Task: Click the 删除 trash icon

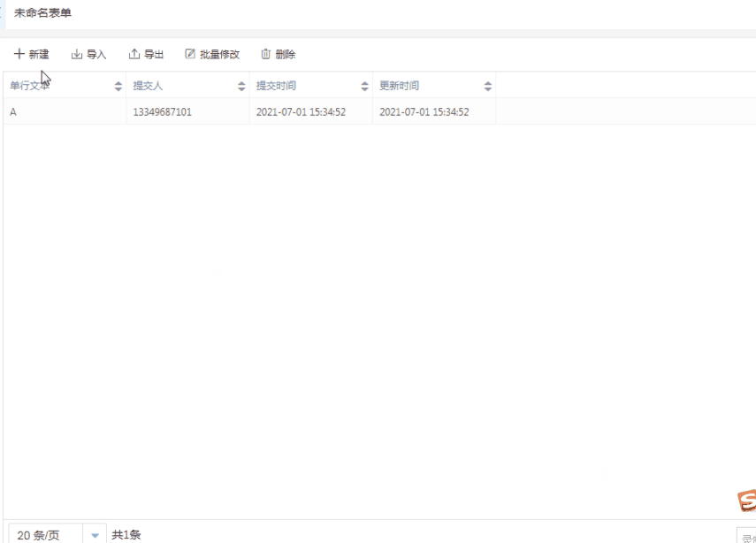Action: coord(265,54)
